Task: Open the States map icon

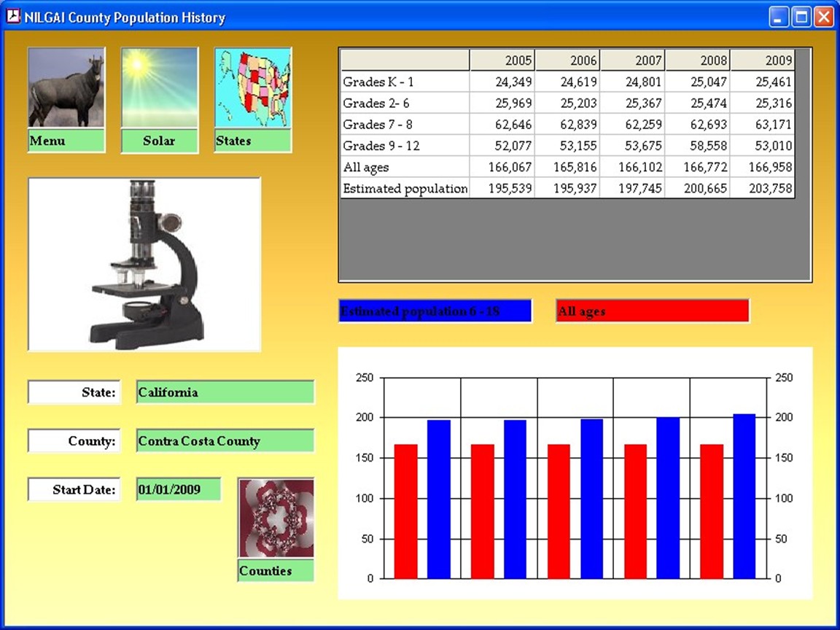Action: click(x=253, y=88)
